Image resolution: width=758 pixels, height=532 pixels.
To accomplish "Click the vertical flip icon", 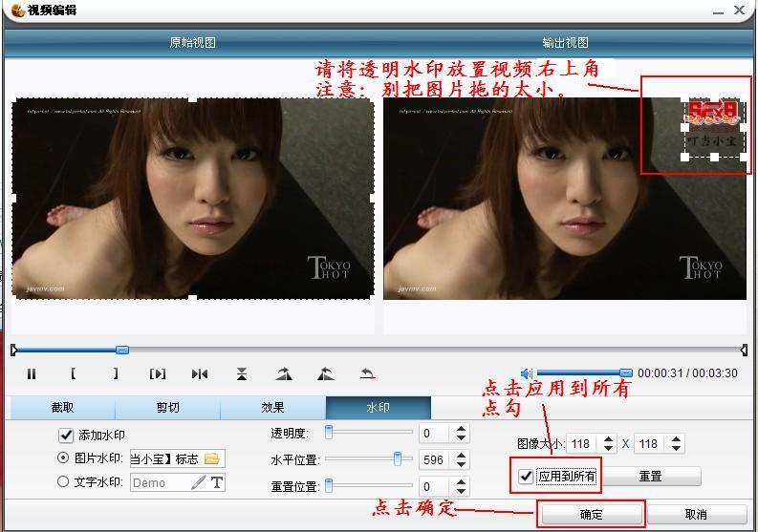I will 242,374.
